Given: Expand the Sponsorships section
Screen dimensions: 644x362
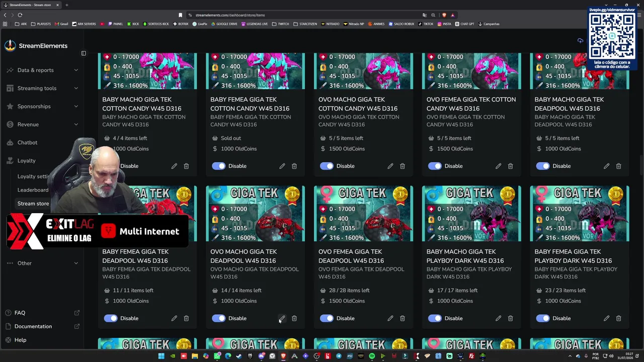Looking at the screenshot, I should (x=42, y=106).
